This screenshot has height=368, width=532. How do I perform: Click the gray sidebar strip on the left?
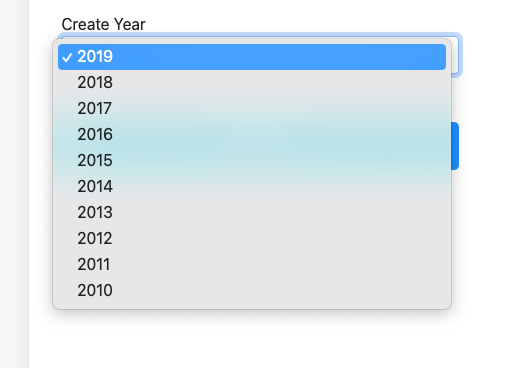(x=14, y=184)
